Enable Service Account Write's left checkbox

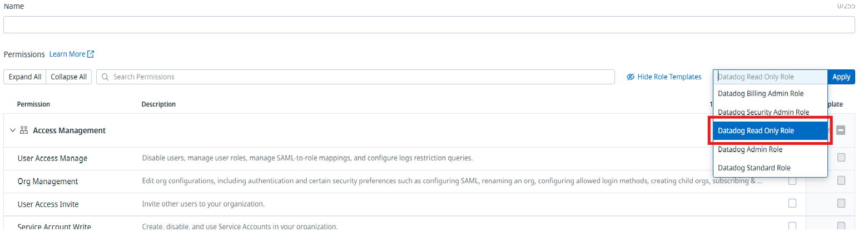pyautogui.click(x=792, y=226)
